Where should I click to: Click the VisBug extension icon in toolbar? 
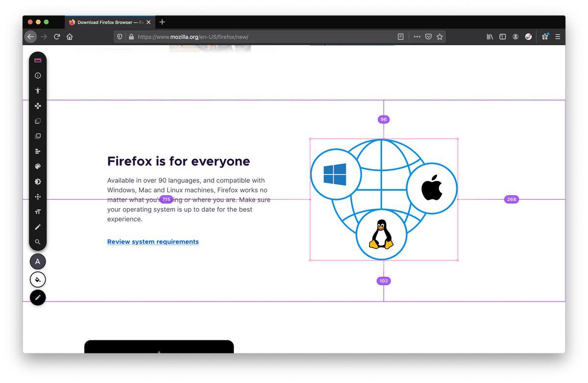[x=528, y=37]
